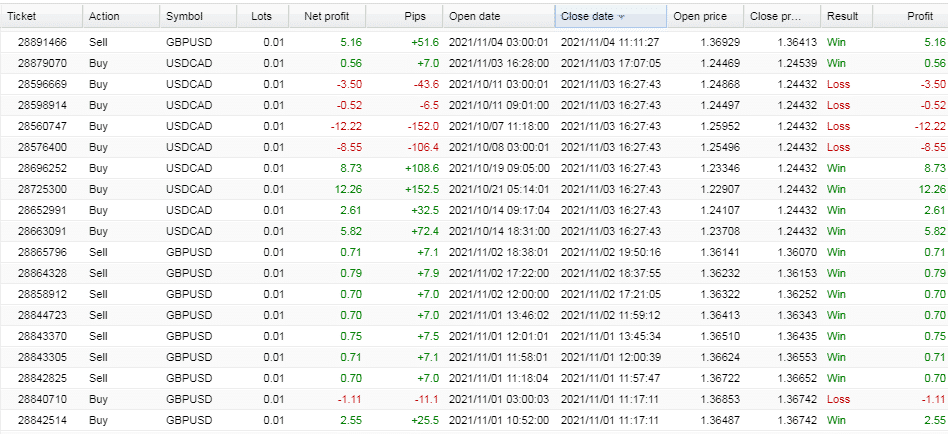Sort table by Ticket column header
Image resolution: width=948 pixels, height=434 pixels.
pyautogui.click(x=41, y=16)
